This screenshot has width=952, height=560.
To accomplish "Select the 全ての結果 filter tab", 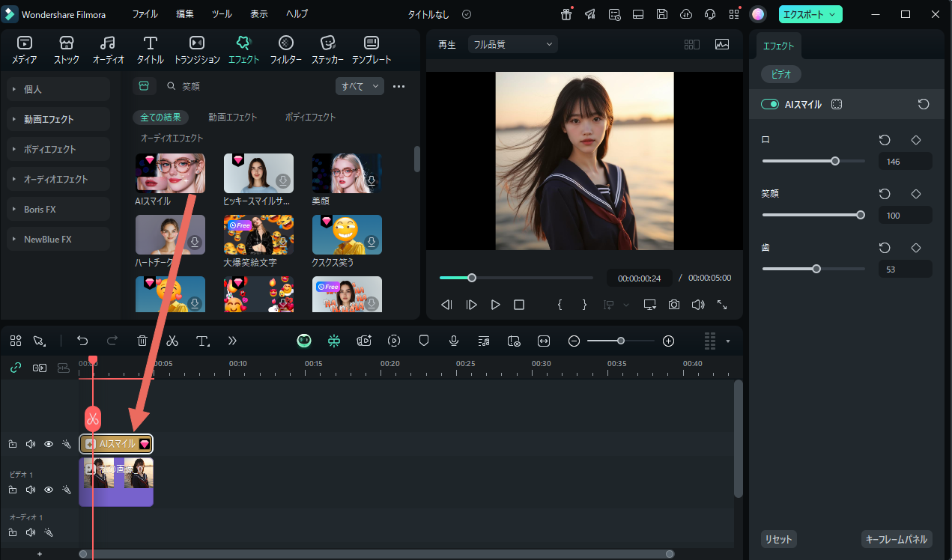I will [161, 118].
